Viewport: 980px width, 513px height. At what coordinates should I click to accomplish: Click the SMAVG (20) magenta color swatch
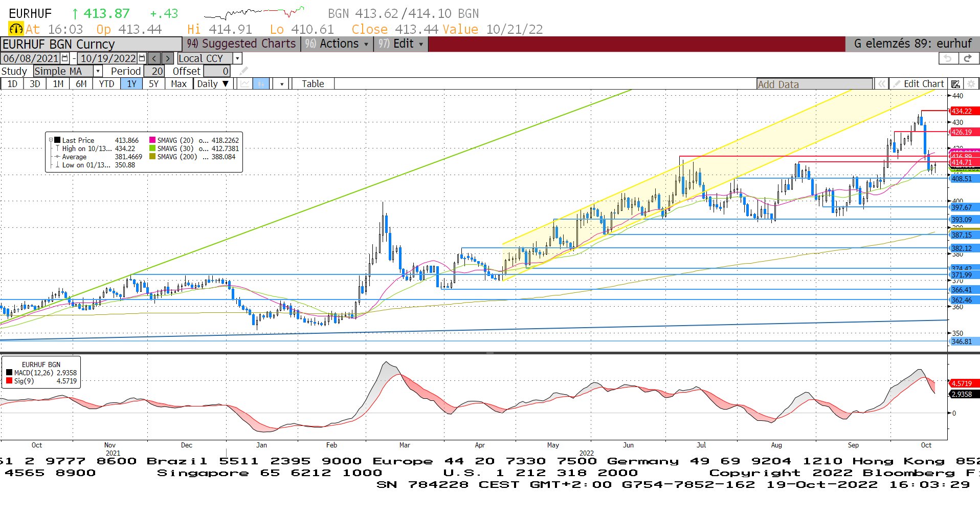coord(152,140)
